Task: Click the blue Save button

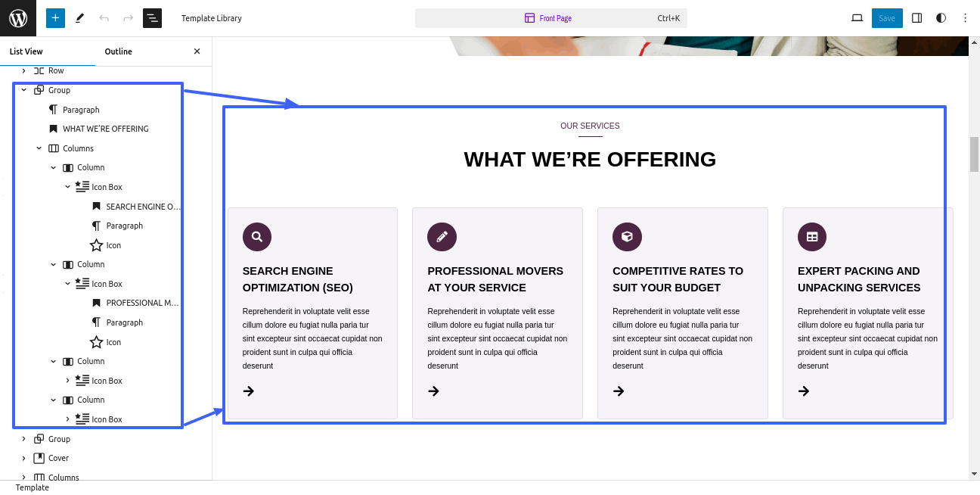Action: pos(887,18)
